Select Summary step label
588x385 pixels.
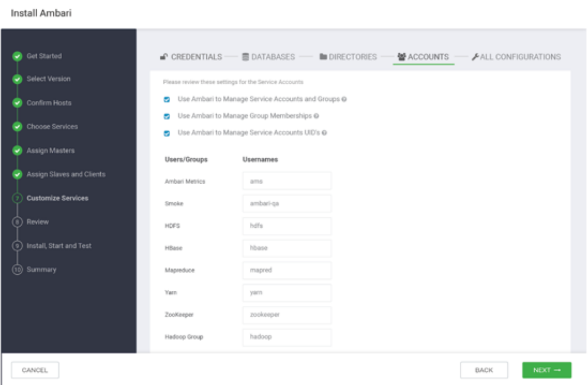click(x=42, y=270)
